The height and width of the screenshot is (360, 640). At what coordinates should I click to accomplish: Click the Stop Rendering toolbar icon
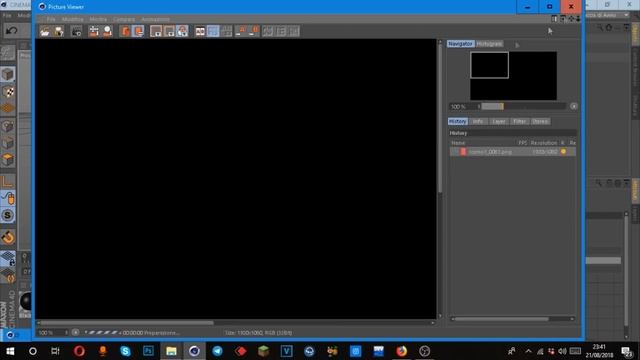coord(76,31)
